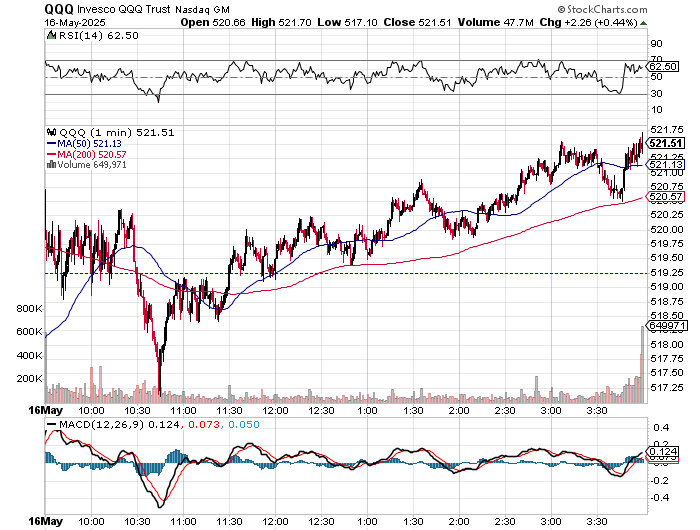
Task: Click the 521.75 price axis label
Action: click(x=667, y=130)
